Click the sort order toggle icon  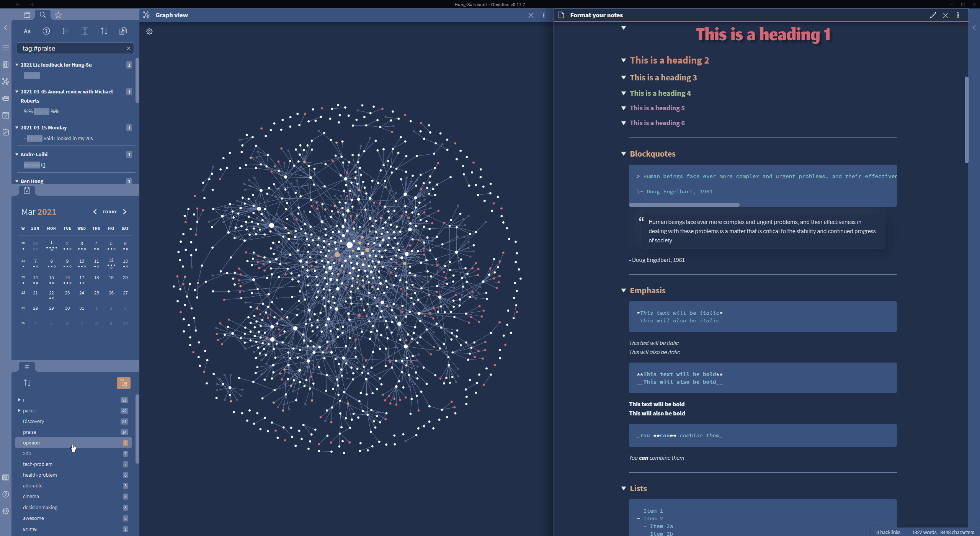(26, 383)
